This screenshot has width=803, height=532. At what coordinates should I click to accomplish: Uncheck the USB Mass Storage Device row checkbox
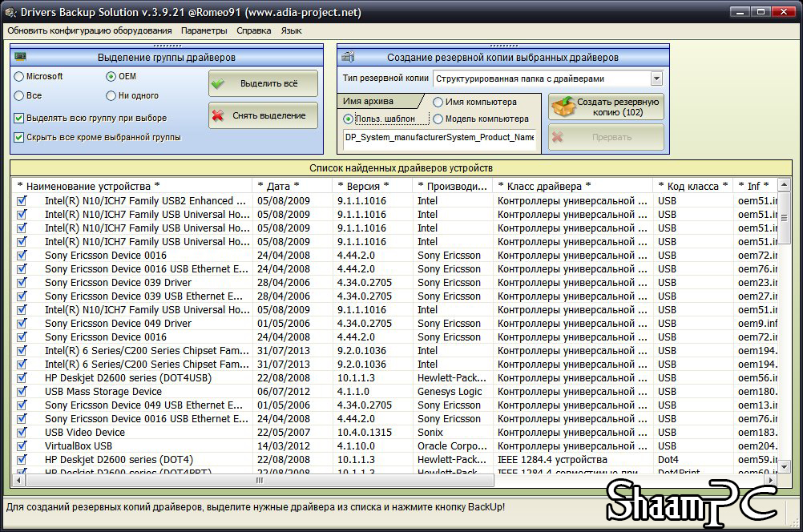point(22,392)
